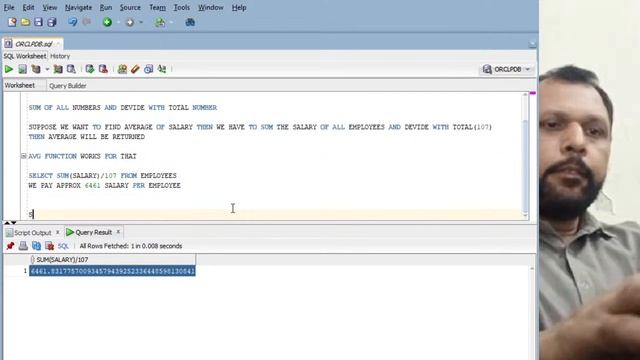Click the Unshared SQL Worksheet icon

(x=122, y=69)
